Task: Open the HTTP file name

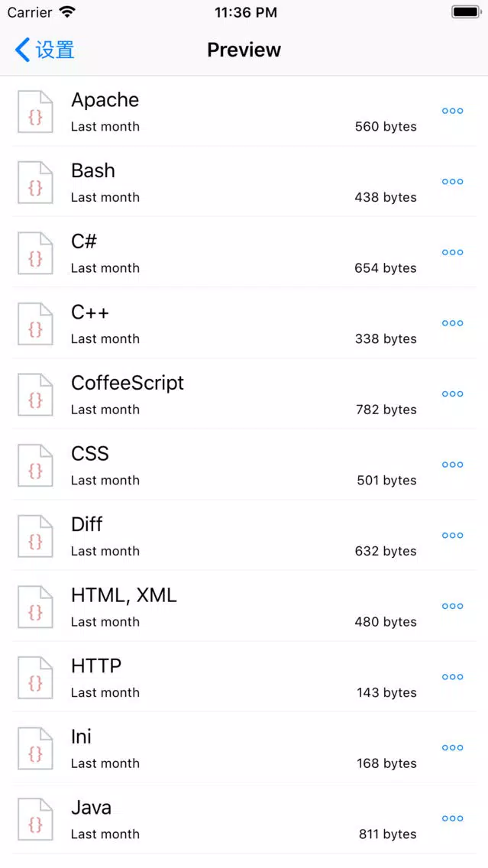Action: pyautogui.click(x=96, y=666)
